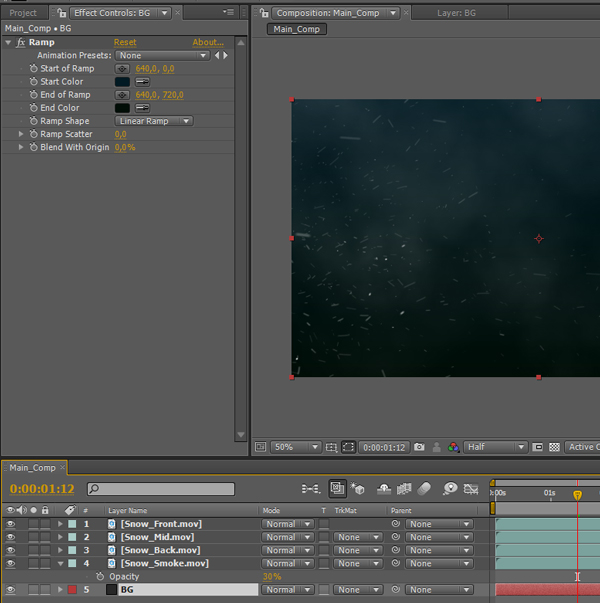
Task: Click the End Color eyedropper icon
Action: pyautogui.click(x=143, y=108)
